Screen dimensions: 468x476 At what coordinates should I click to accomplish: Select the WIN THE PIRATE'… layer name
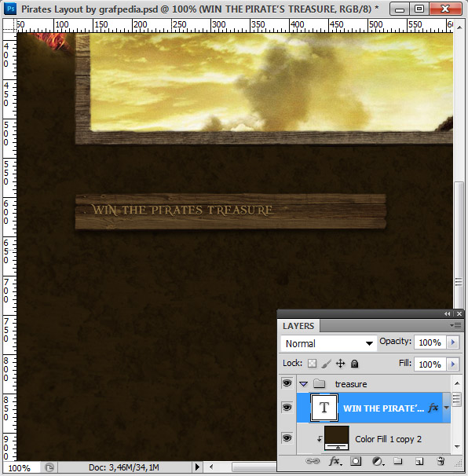384,408
